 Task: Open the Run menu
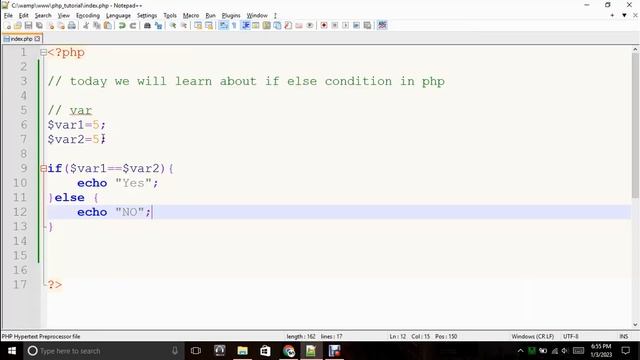pos(210,16)
